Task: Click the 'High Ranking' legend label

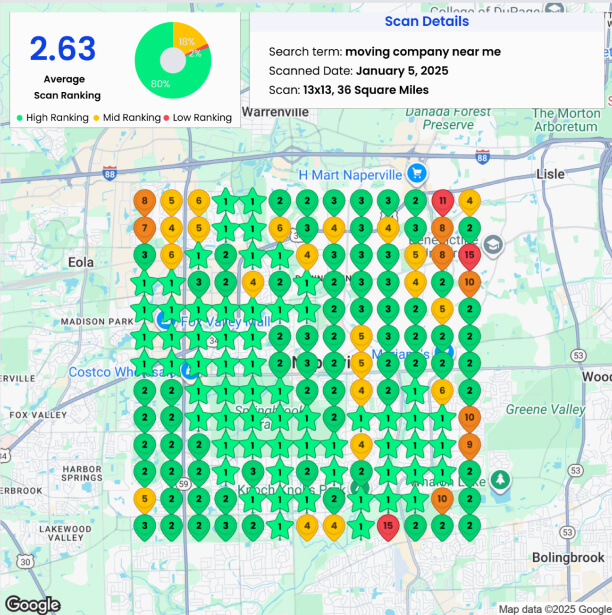Action: 57,118
